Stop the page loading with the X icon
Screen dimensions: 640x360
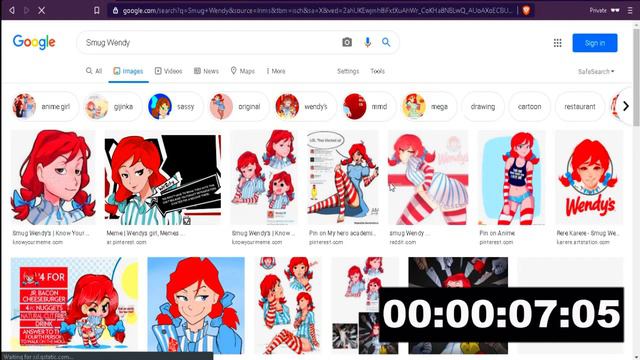42,10
